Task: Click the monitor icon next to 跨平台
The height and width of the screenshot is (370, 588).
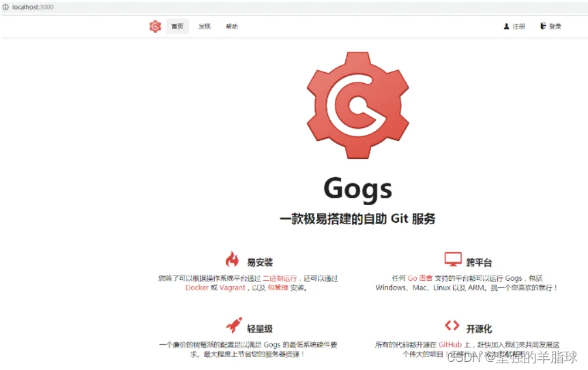Action: (x=453, y=259)
